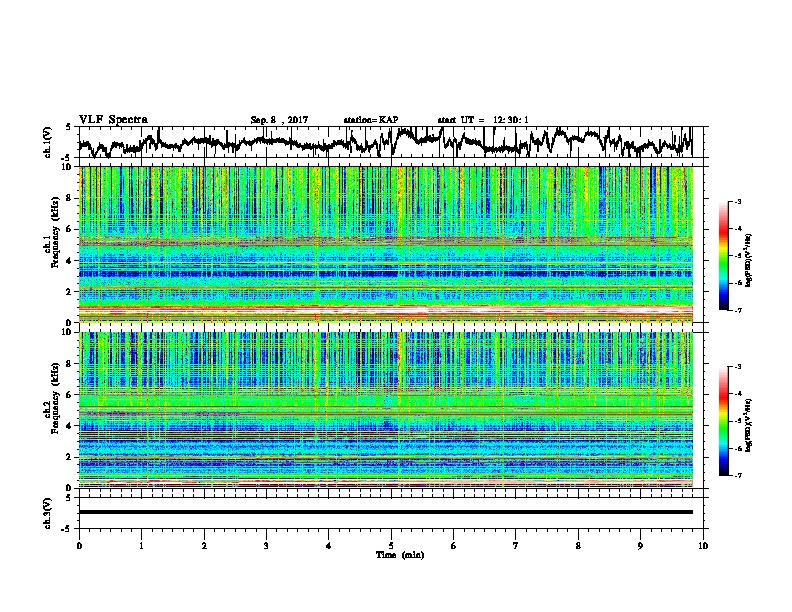Click time axis tick label "1"
Screen dimensions: 792x612
pos(141,546)
